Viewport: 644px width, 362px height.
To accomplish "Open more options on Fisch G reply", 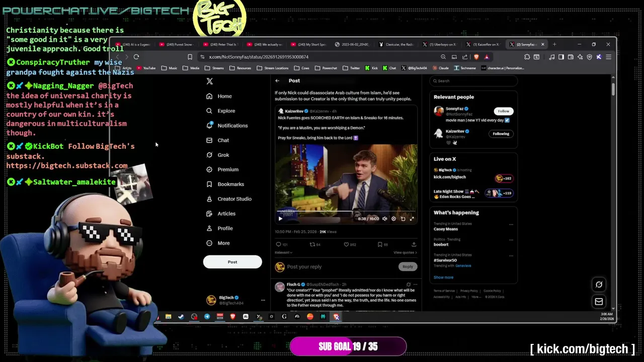I will click(415, 285).
